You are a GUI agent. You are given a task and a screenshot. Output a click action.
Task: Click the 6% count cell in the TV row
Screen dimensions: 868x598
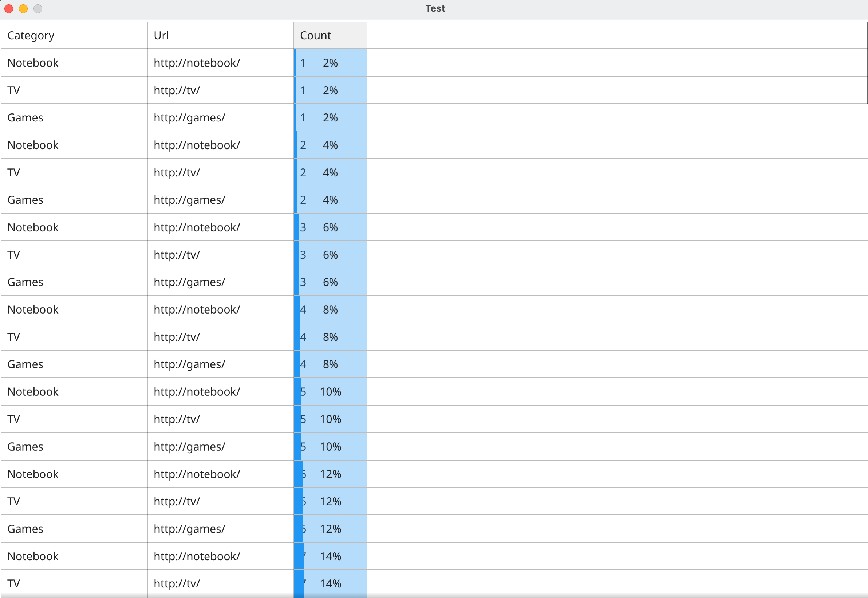(330, 254)
